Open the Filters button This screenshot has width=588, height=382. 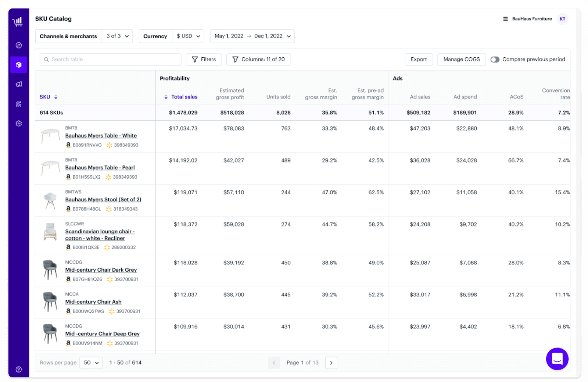204,59
